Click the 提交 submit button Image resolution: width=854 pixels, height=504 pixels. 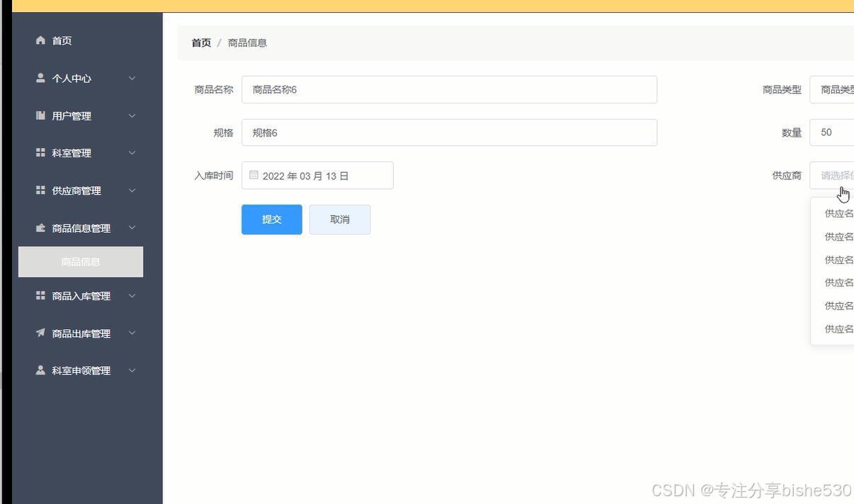click(x=272, y=219)
